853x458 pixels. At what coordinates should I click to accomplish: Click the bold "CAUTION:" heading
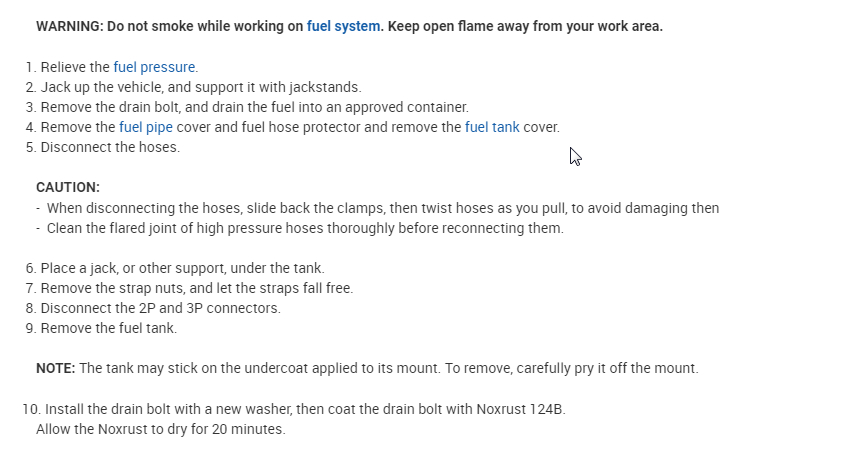click(x=68, y=187)
